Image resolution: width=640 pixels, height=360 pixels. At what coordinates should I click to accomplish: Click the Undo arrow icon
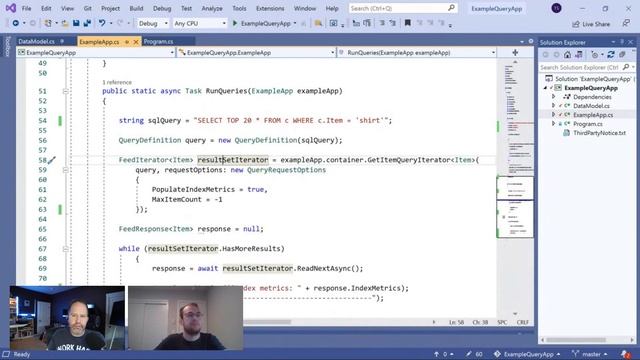(x=102, y=24)
